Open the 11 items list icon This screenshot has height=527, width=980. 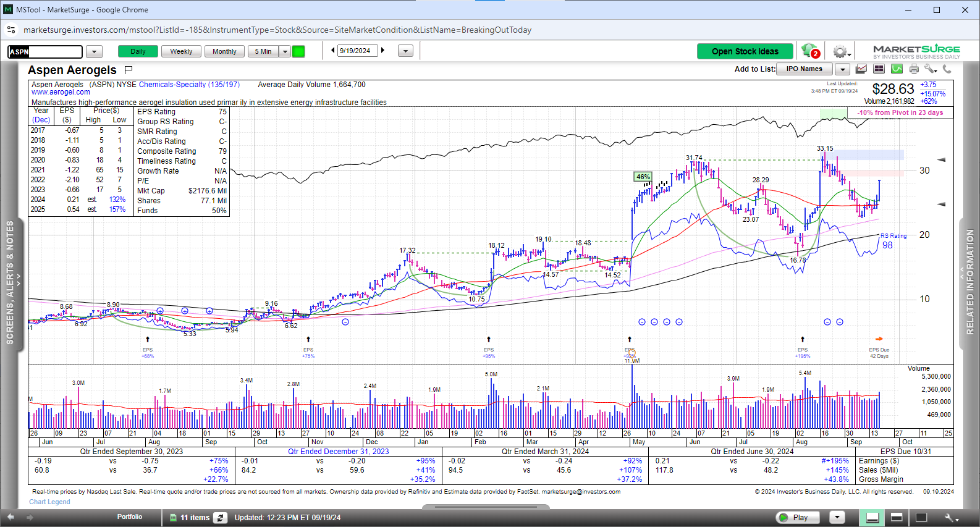[x=174, y=518]
